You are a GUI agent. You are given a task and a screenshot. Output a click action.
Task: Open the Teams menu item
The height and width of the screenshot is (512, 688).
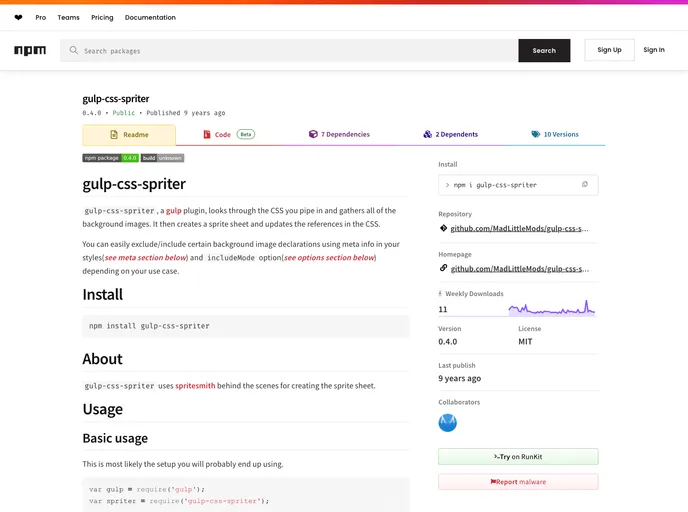click(68, 18)
